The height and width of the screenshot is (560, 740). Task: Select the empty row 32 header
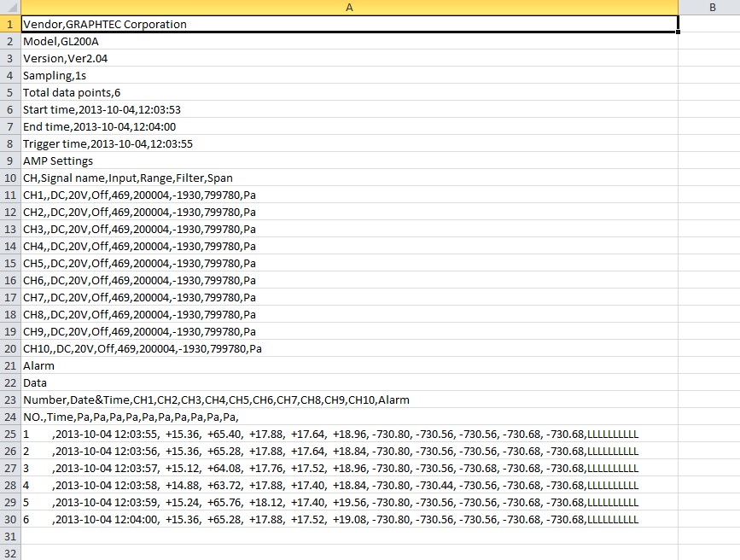[x=9, y=553]
